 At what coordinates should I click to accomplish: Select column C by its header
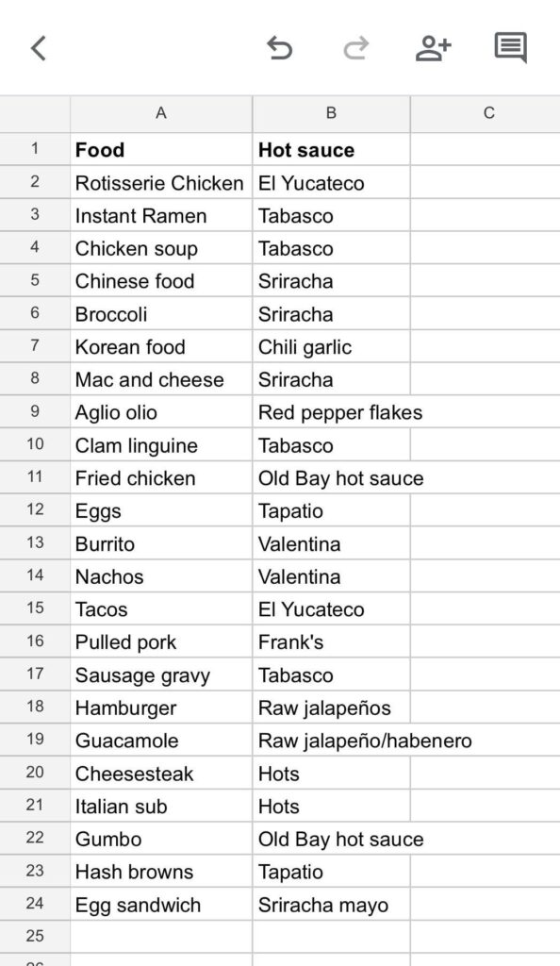tap(487, 112)
